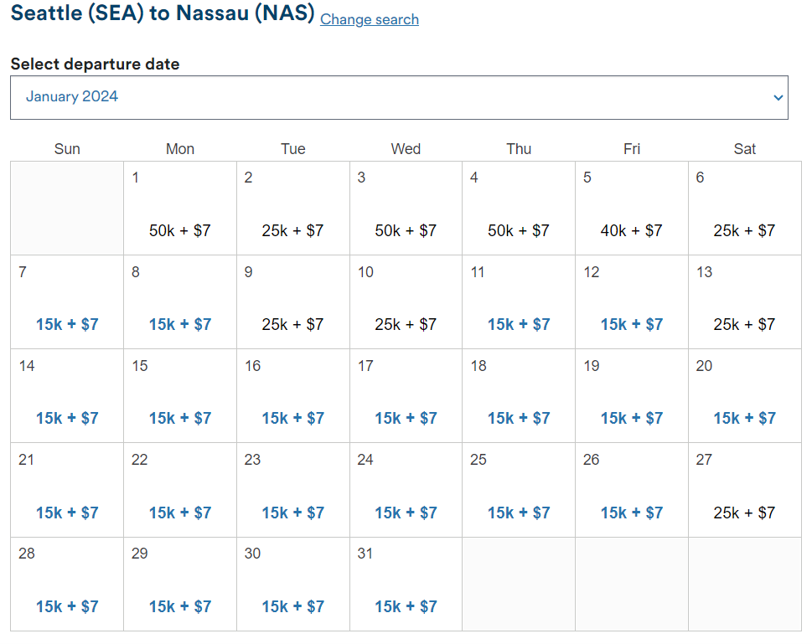Viewport: 812px width, 644px height.
Task: Click the Seattle (SEA) to Nassau (NAS) heading
Action: click(163, 13)
